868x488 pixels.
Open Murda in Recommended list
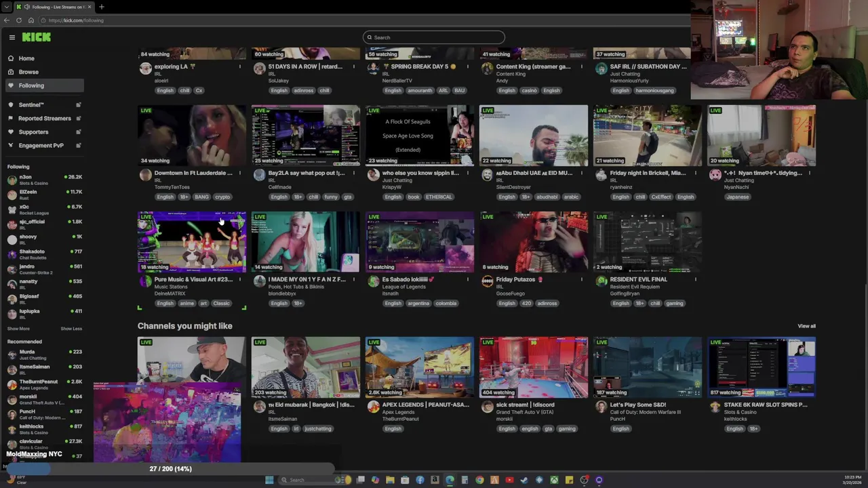pos(45,354)
